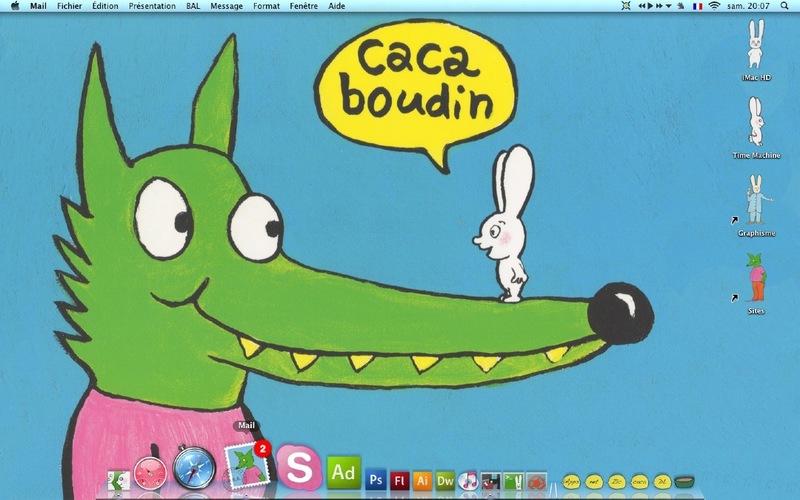Launch Skype from the dock
800x500 pixels.
coord(298,466)
